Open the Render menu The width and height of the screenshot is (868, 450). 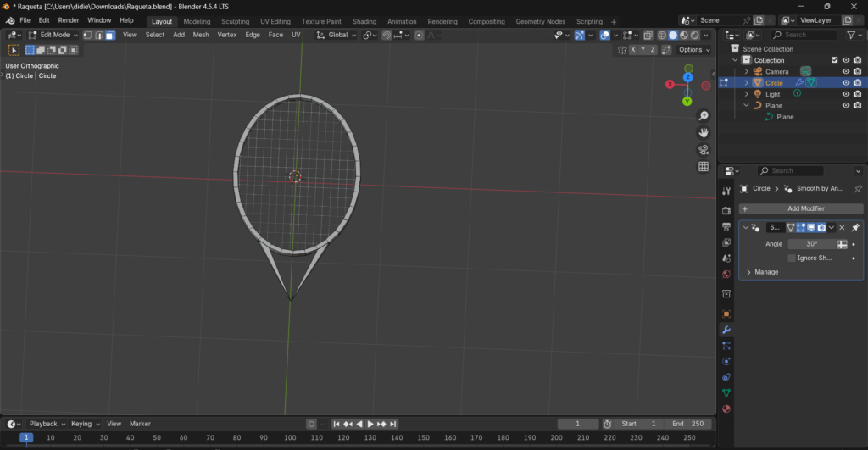click(x=69, y=20)
